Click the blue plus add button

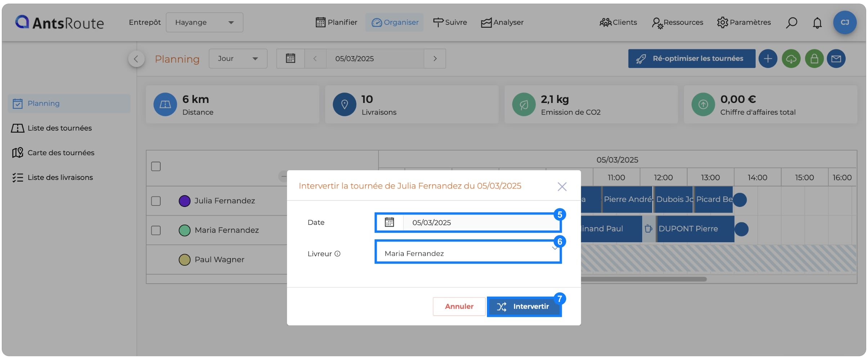(768, 59)
